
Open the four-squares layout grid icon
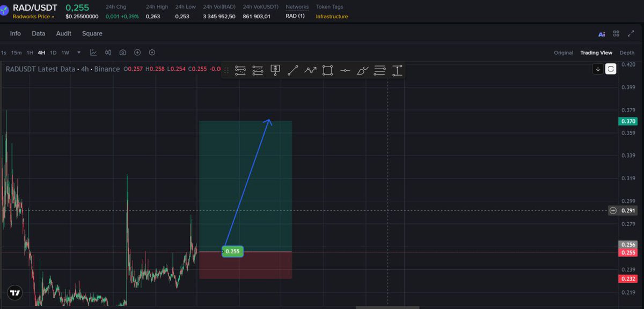point(616,33)
